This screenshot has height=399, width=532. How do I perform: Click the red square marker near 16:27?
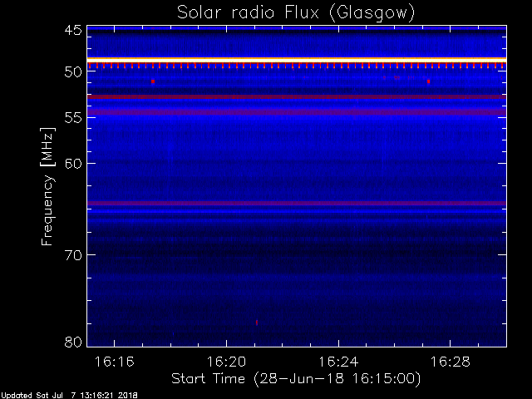point(429,81)
